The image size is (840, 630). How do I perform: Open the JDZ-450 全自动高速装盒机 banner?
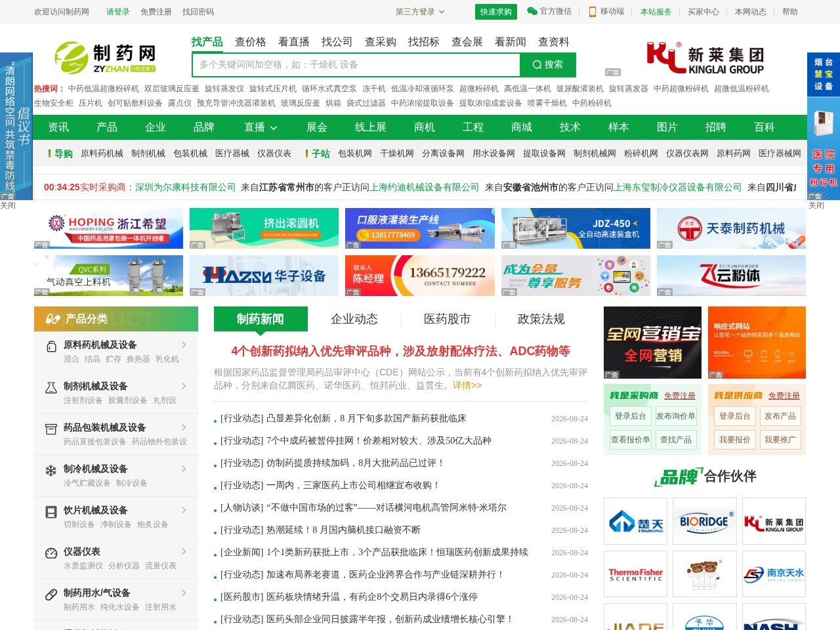tap(576, 228)
